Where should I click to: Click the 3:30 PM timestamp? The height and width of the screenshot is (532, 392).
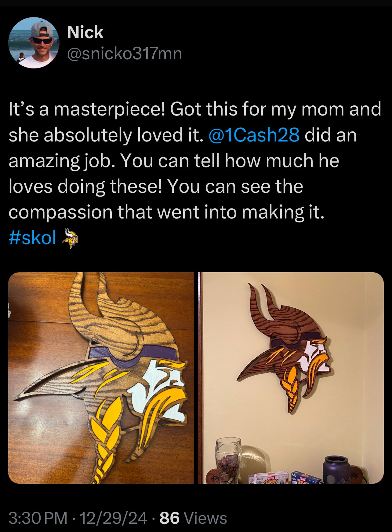tap(38, 518)
